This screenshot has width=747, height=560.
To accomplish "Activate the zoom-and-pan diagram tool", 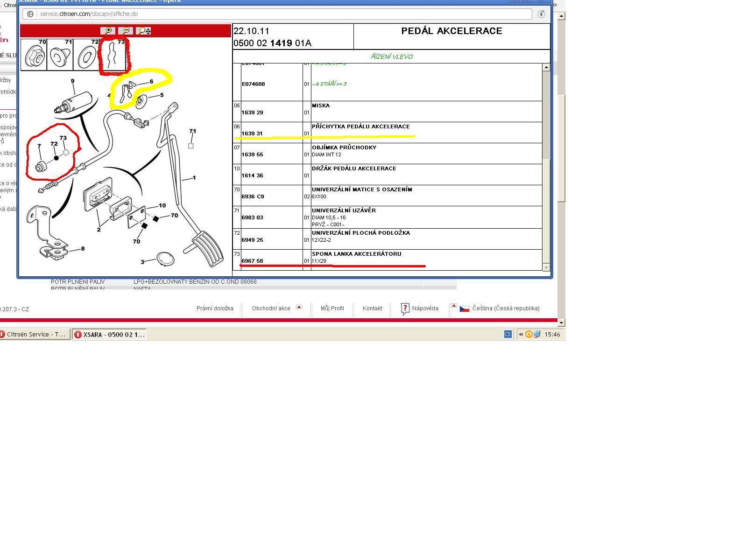I will point(143,31).
